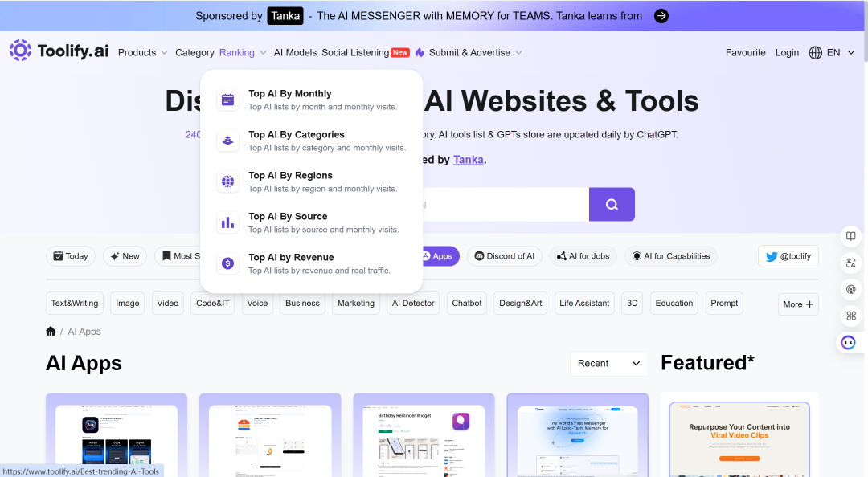
Task: Expand Submit & Advertise dropdown
Action: pos(476,52)
